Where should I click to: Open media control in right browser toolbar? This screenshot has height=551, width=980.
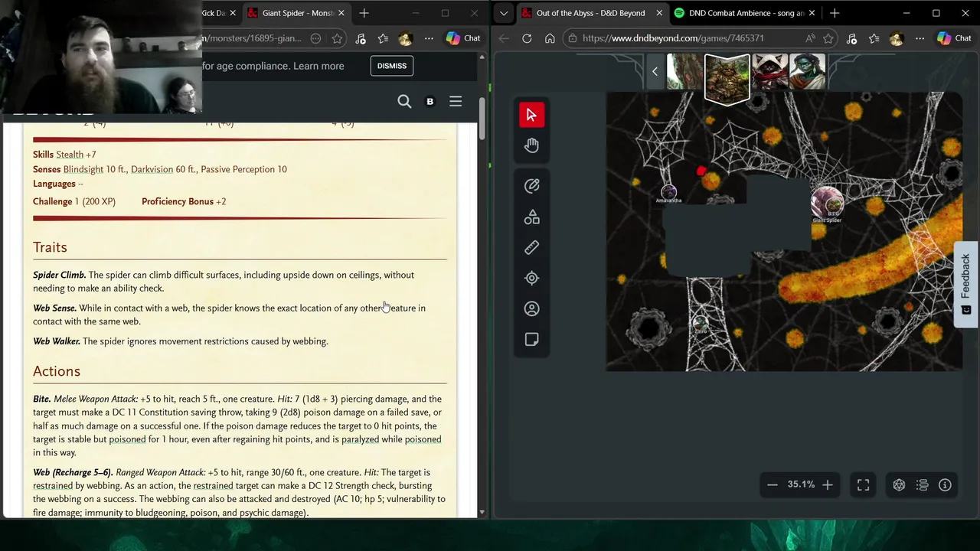[x=852, y=38]
